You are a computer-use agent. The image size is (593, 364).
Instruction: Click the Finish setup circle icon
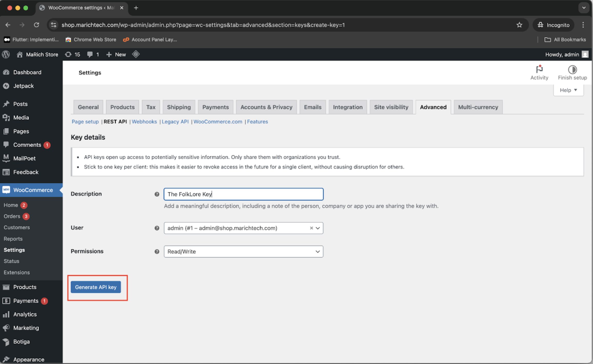(x=572, y=69)
